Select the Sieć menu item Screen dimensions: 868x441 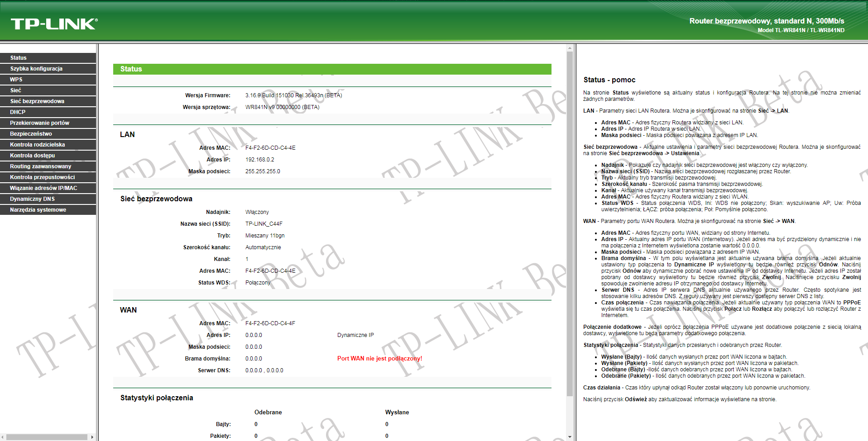coord(48,90)
